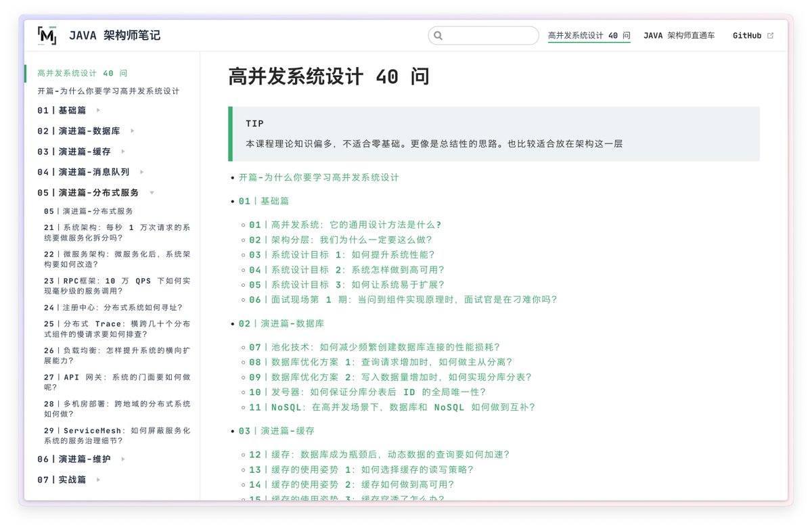Image resolution: width=812 pixels, height=529 pixels.
Task: Open sidebar item 26 | 负载均衡
Action: tap(117, 355)
